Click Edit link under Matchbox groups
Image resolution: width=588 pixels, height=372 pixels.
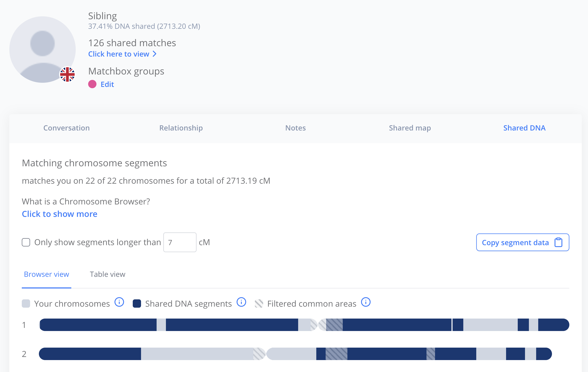pos(107,84)
